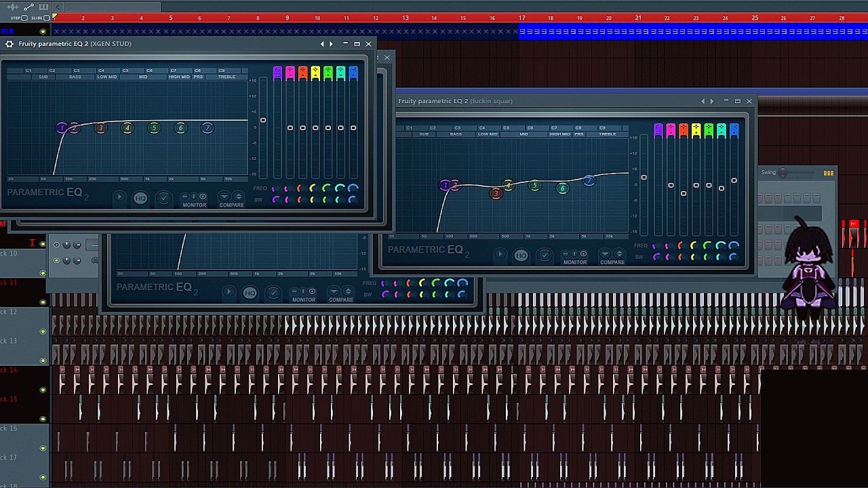Screen dimensions: 868x488
Task: Click orange band 3 level slider handle, fuckin squar EQ
Action: 684,194
